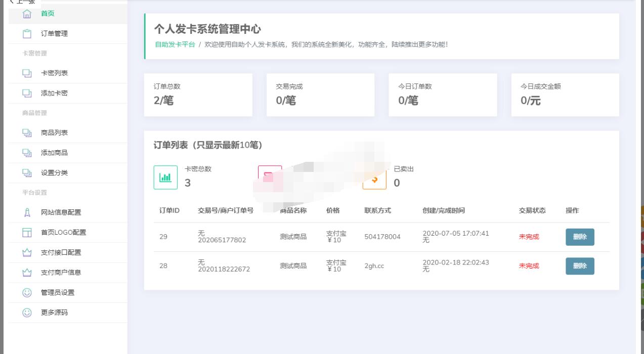This screenshot has width=644, height=354.
Task: Click the icon beside 网站信息配置
Action: point(27,212)
